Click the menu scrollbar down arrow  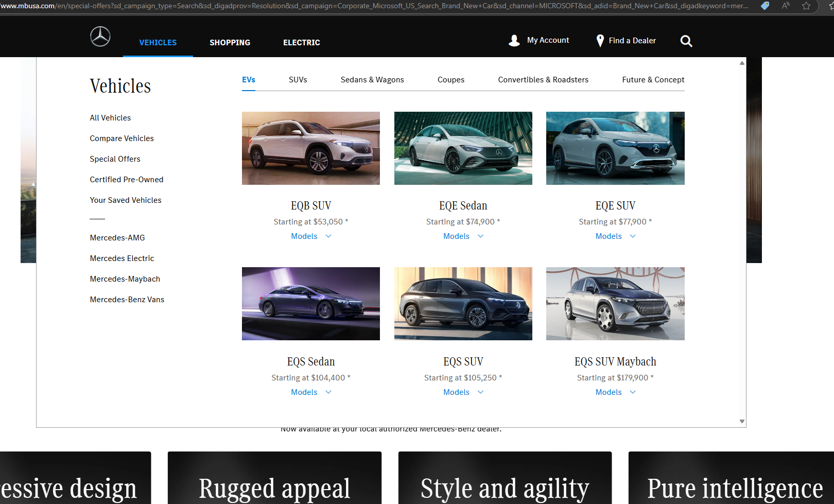742,421
